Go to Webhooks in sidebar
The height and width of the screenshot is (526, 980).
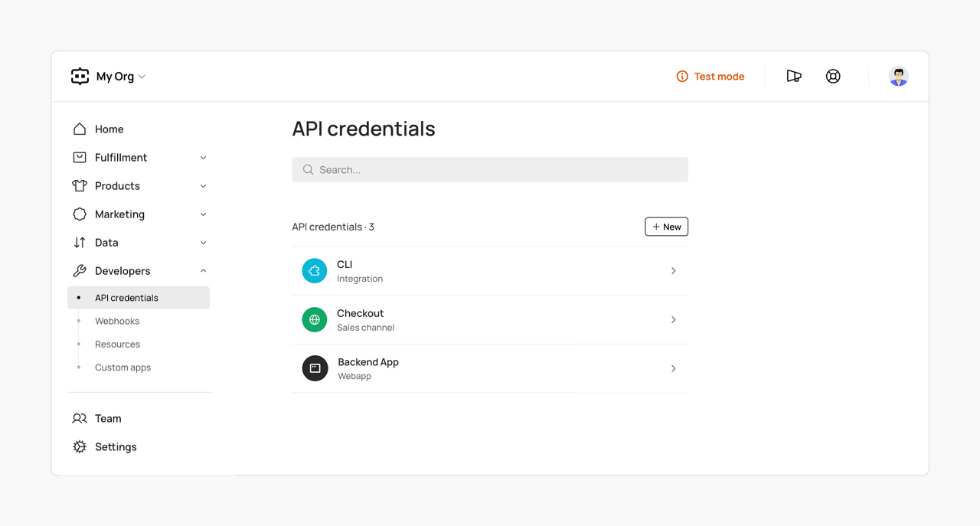tap(117, 321)
